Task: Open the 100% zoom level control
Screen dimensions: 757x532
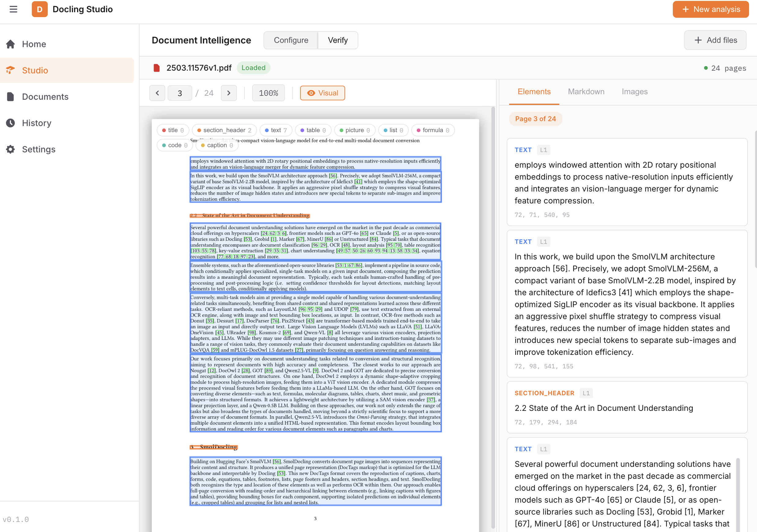Action: pos(268,93)
